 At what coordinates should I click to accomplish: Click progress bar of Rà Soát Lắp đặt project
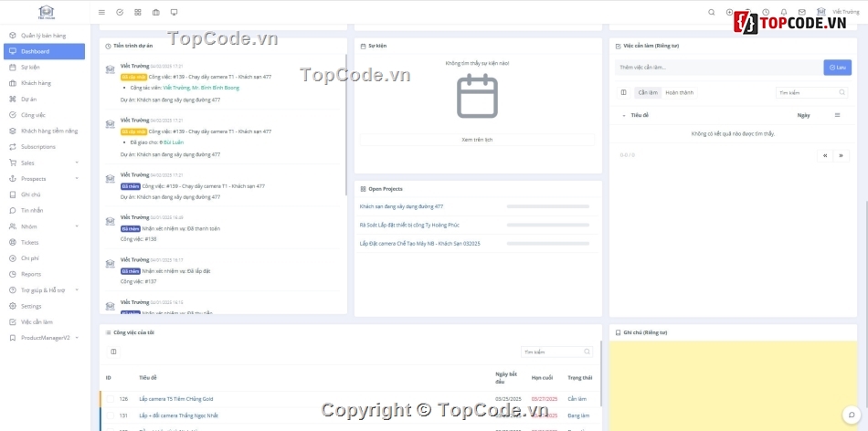pos(548,226)
